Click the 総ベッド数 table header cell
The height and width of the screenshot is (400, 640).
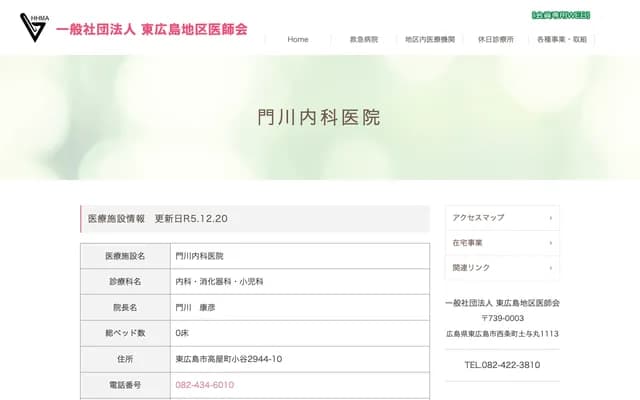pyautogui.click(x=125, y=333)
